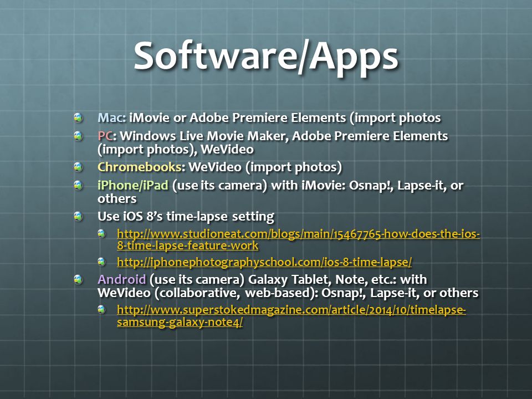Click the red 'PC' label
The image size is (532, 399).
coord(105,136)
